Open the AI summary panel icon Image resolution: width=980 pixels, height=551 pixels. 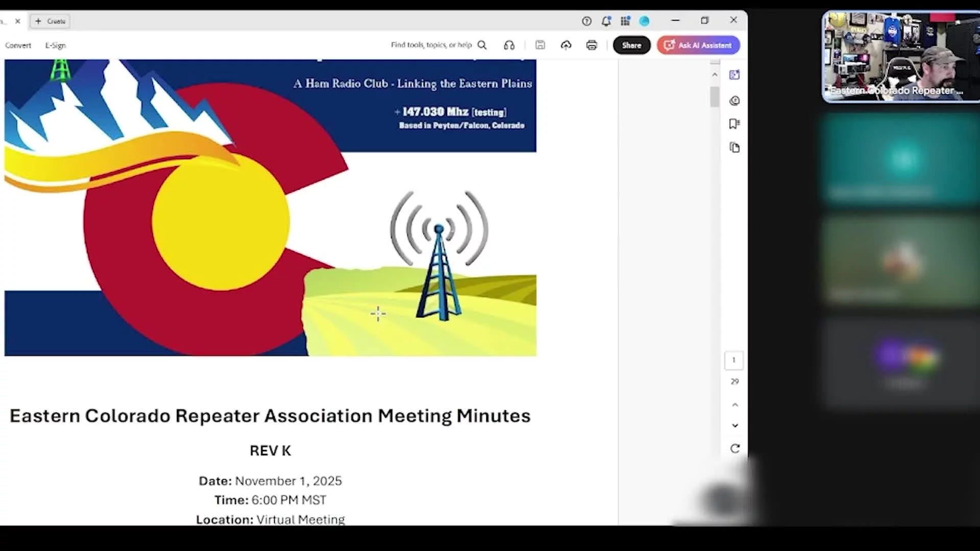click(734, 75)
